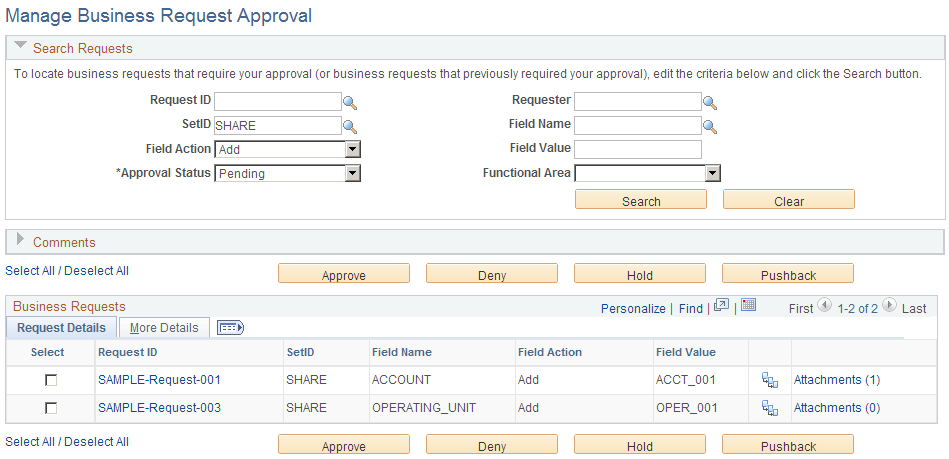This screenshot has width=949, height=459.
Task: Open approval flow icon for SAMPLE-Request-003
Action: [x=770, y=408]
